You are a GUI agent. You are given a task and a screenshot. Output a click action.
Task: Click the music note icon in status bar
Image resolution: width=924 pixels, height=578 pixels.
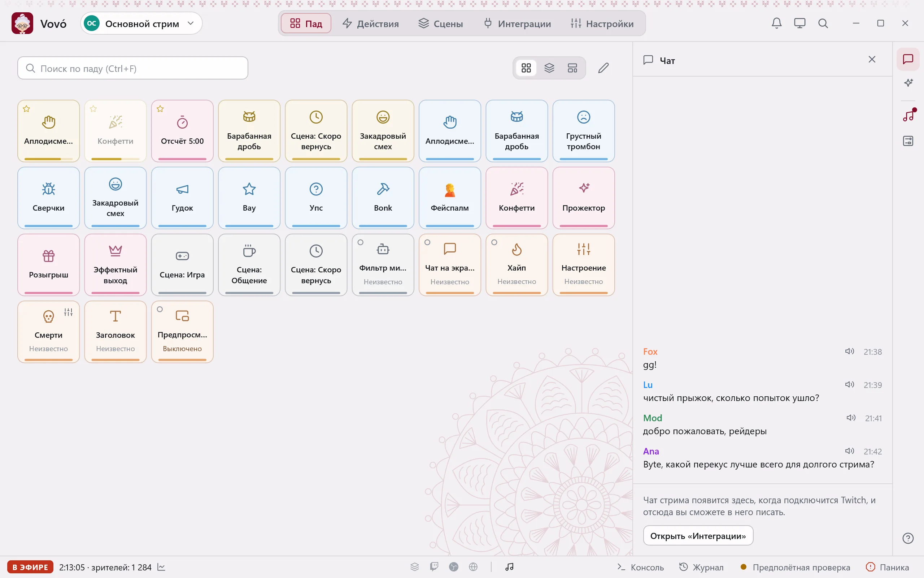[x=509, y=567]
